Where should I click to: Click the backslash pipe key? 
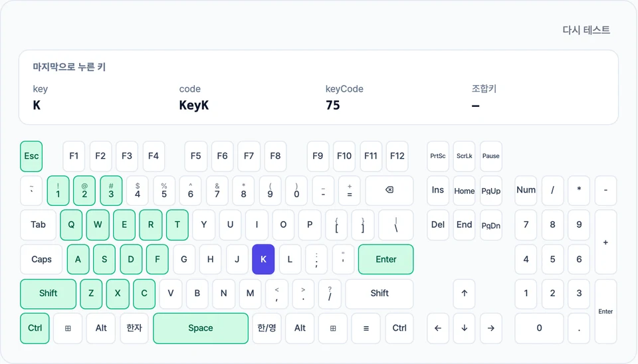tap(396, 225)
